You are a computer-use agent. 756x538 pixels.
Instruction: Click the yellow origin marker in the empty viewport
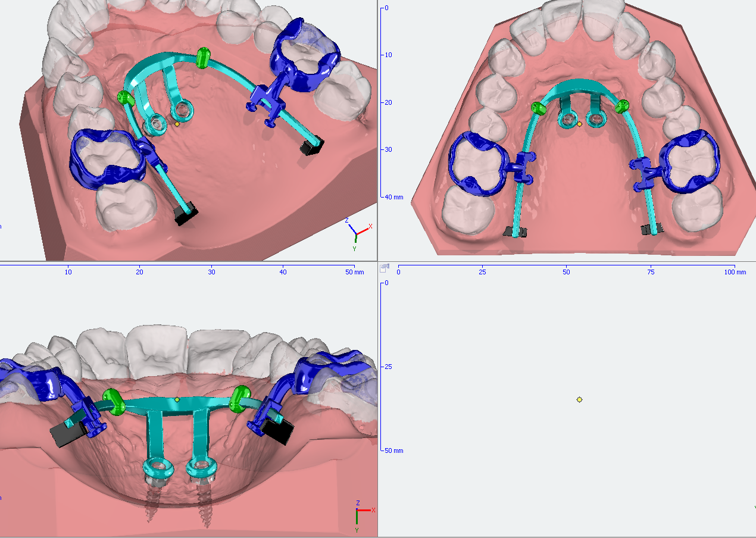point(579,399)
